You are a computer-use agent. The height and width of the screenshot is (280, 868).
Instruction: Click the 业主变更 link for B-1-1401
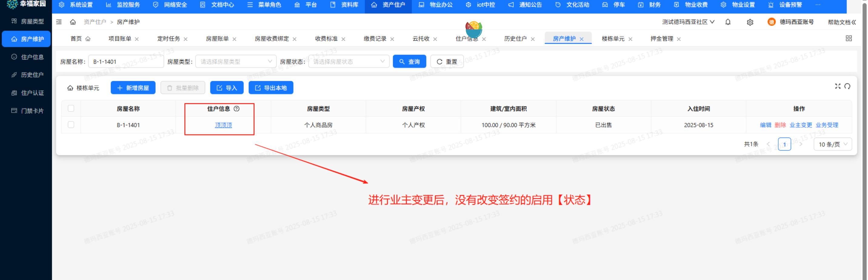801,125
